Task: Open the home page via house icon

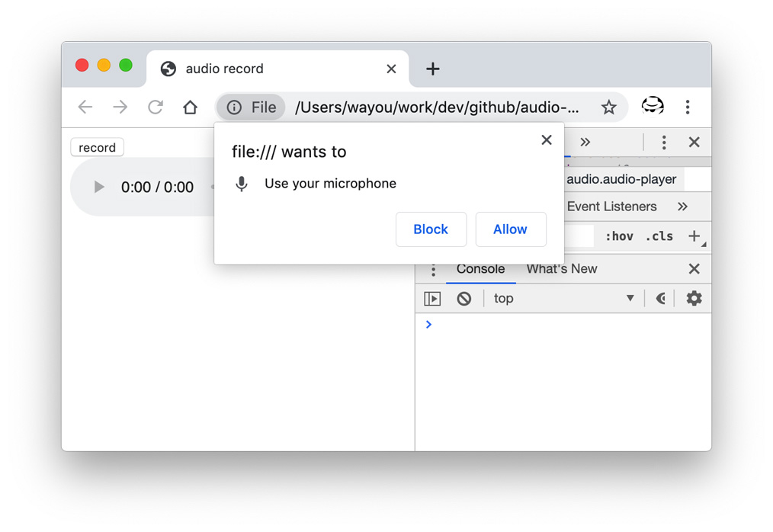Action: point(191,107)
